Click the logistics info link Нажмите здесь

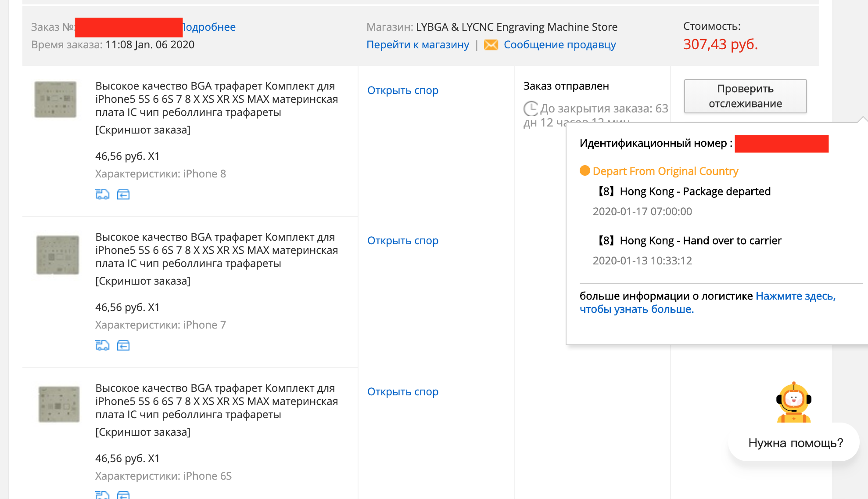pyautogui.click(x=707, y=303)
